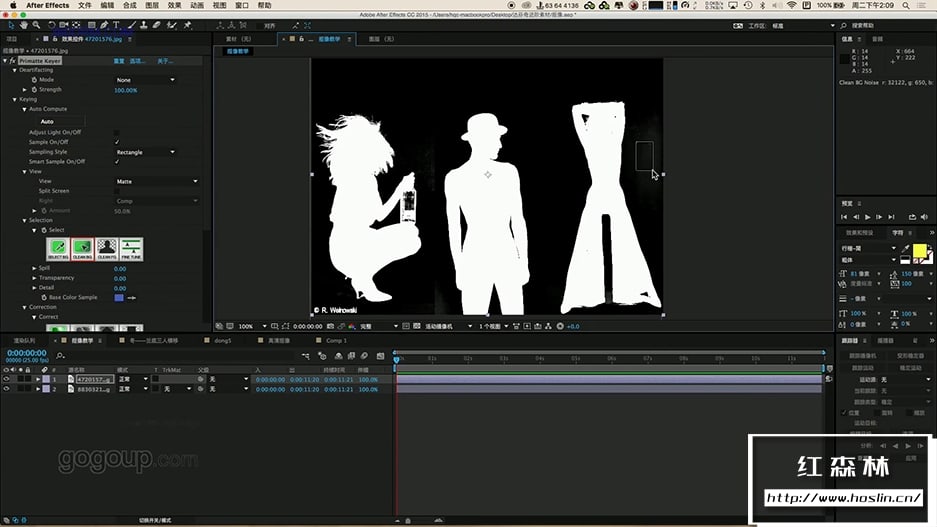Screen dimensions: 937x527
Task: Select the Brush tool
Action: [x=131, y=25]
